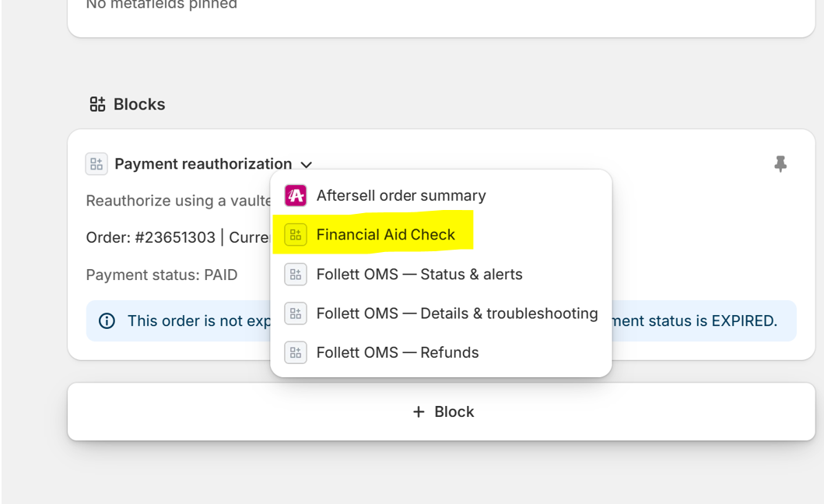824x504 pixels.
Task: Click the pin icon on Payment reauthorization block
Action: 780,164
